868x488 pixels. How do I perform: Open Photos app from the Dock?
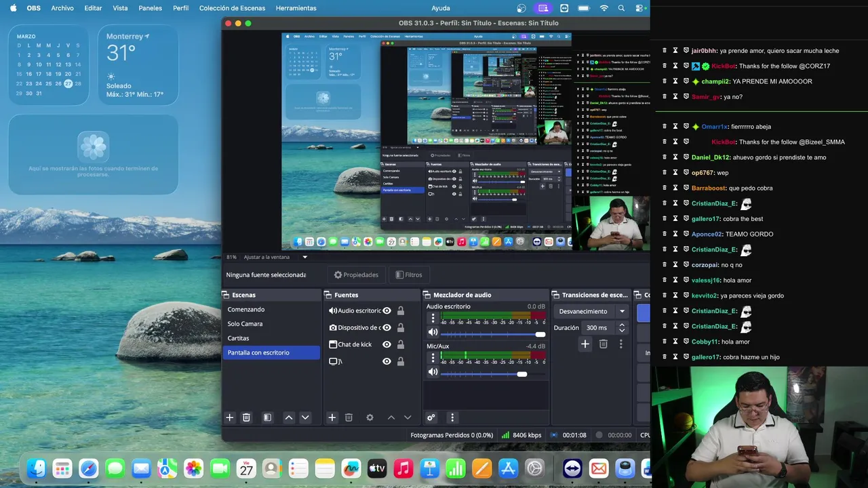pyautogui.click(x=193, y=468)
